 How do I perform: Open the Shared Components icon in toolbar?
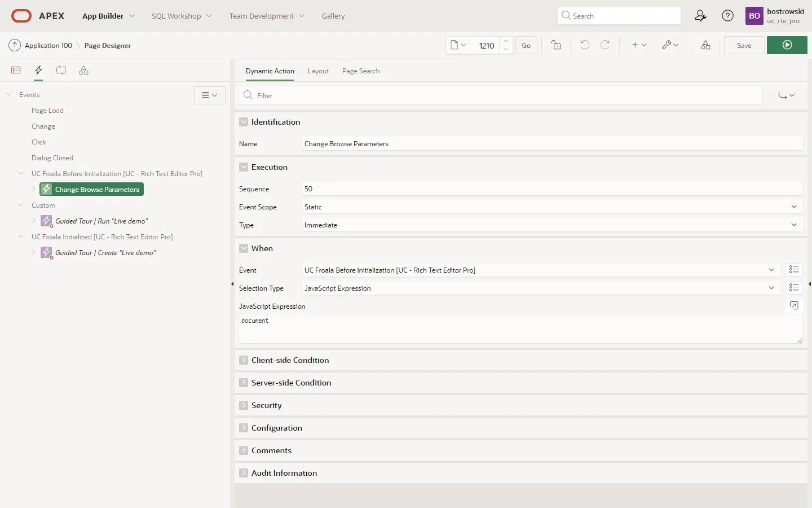[705, 45]
